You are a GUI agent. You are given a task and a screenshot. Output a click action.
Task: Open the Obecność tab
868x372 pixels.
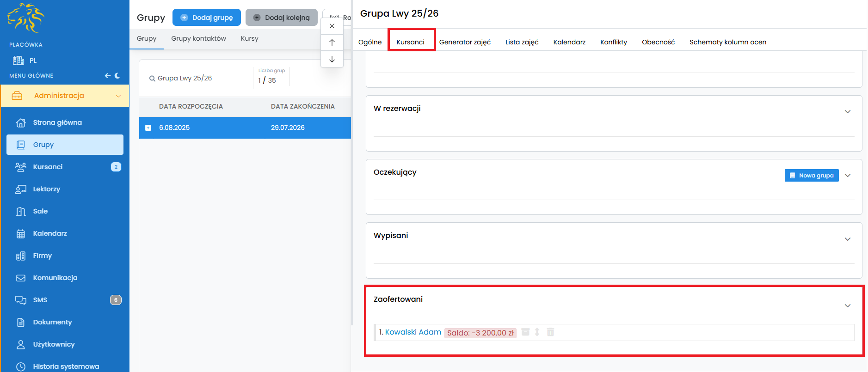pos(658,42)
